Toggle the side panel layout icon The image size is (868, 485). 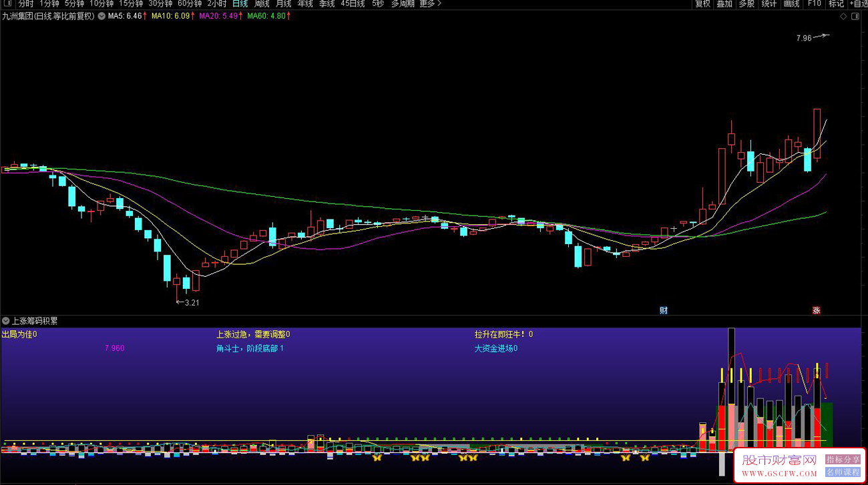(x=857, y=16)
